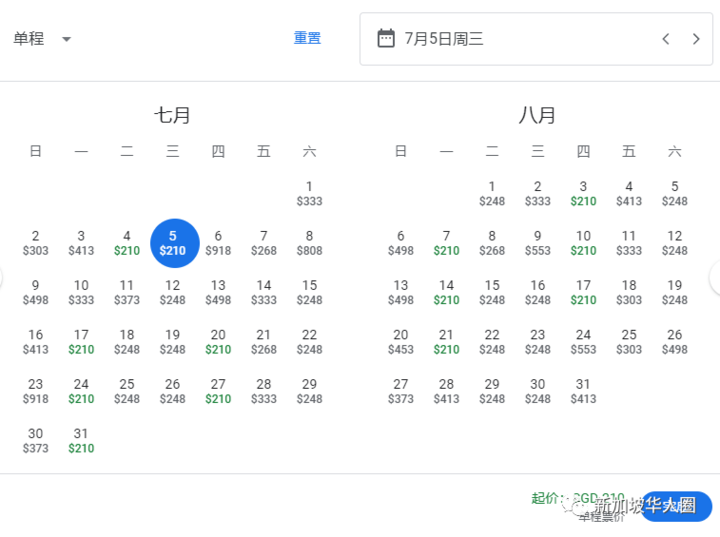
Task: Choose July 1 priced $333
Action: pos(309,193)
